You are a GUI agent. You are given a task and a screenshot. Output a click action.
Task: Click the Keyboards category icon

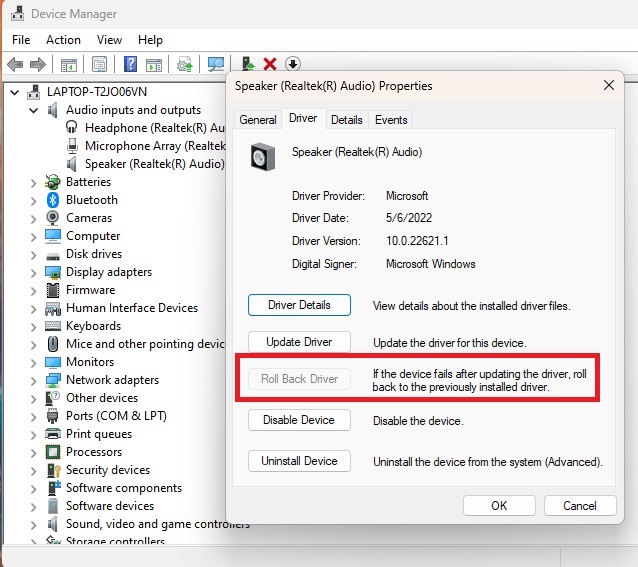click(x=53, y=325)
